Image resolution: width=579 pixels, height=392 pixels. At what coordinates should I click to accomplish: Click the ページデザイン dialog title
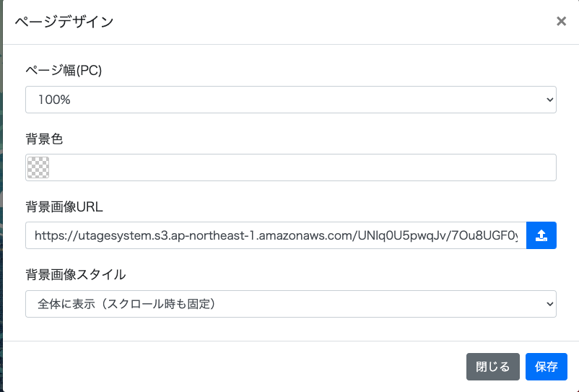(x=64, y=22)
